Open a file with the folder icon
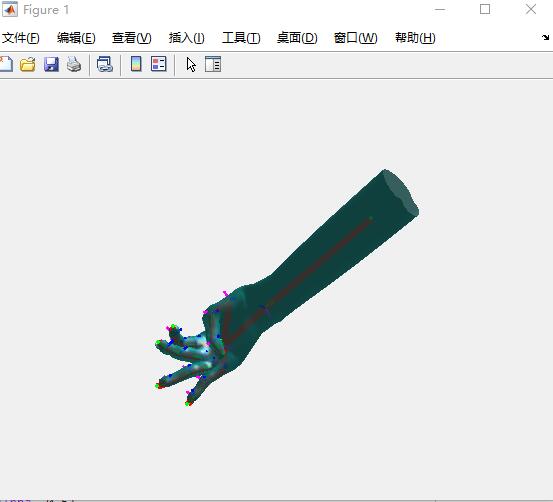The image size is (553, 502). click(x=28, y=64)
